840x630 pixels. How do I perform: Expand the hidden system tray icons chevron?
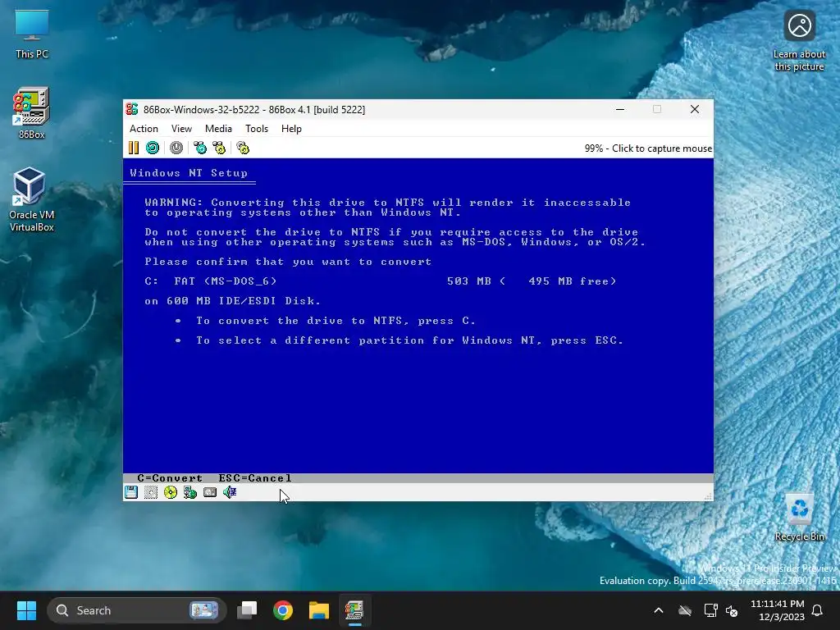pyautogui.click(x=659, y=610)
